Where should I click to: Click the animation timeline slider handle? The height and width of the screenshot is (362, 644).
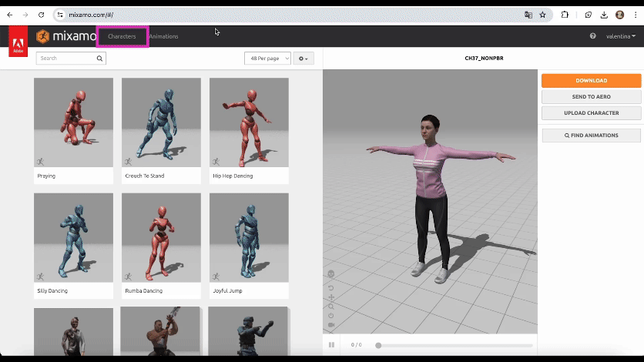pyautogui.click(x=378, y=345)
